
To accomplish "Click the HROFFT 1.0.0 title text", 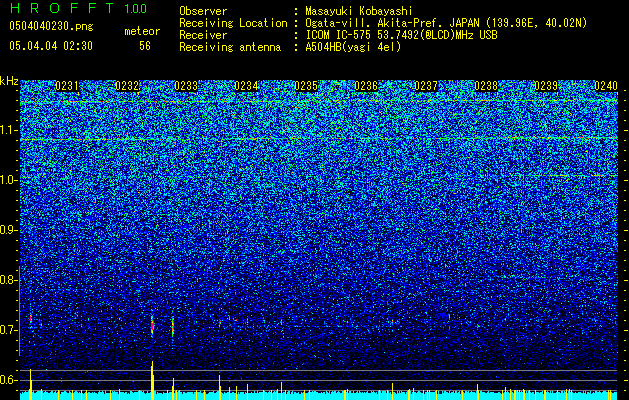I will click(x=78, y=8).
